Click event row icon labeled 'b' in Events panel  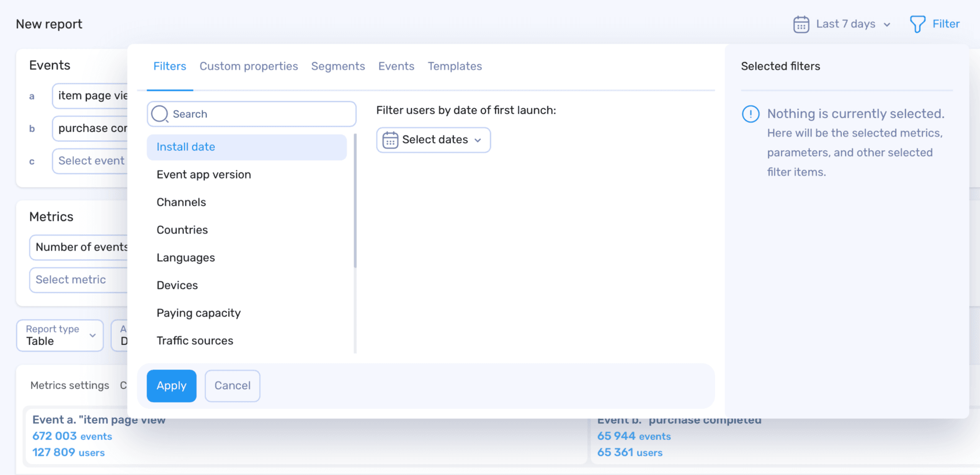click(x=32, y=129)
